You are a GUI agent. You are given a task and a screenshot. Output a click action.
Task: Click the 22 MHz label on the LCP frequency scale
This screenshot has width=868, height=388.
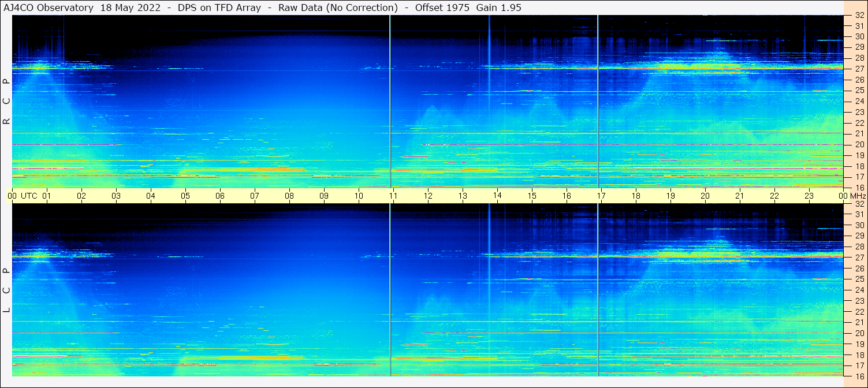[859, 311]
